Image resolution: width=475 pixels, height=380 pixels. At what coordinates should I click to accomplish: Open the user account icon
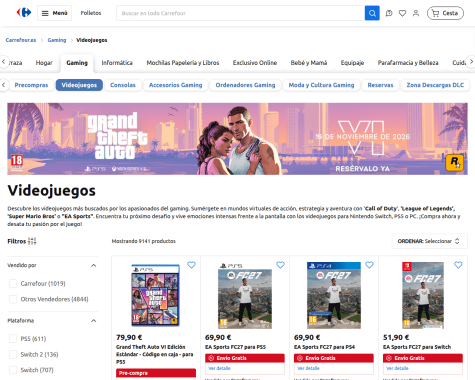[x=416, y=13]
